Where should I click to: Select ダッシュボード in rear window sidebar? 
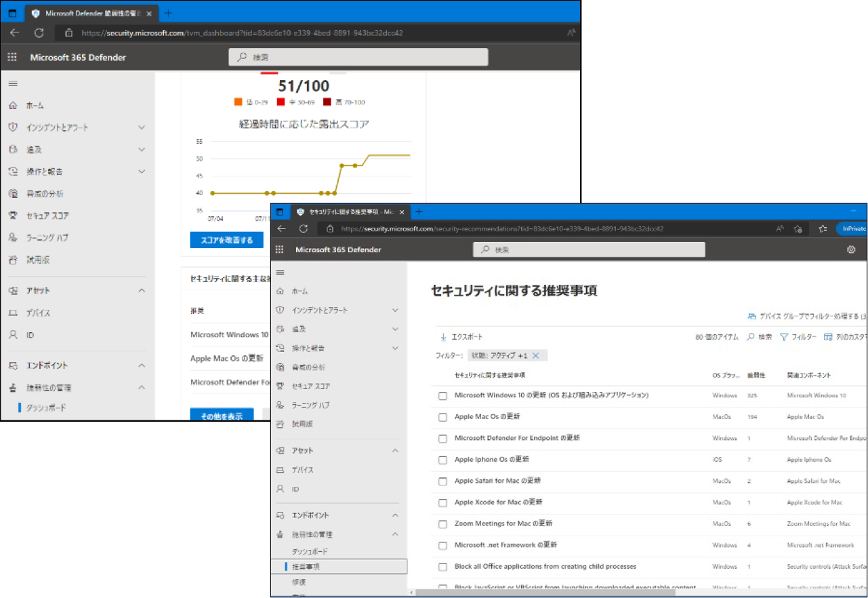click(46, 407)
